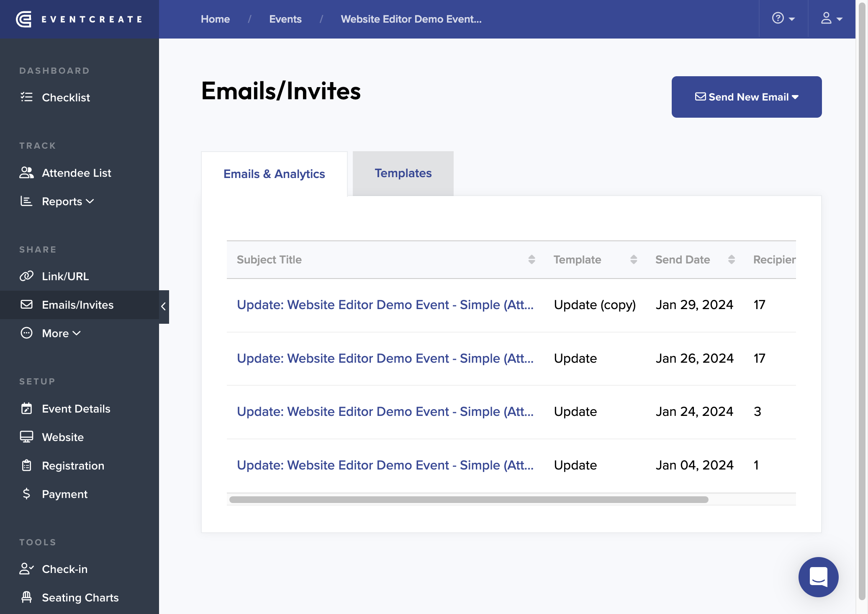The width and height of the screenshot is (868, 614).
Task: Expand the Reports submenu
Action: [57, 201]
